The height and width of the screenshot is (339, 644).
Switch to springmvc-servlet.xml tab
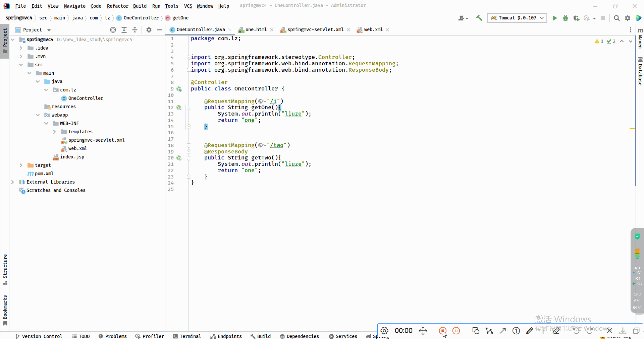pyautogui.click(x=315, y=29)
